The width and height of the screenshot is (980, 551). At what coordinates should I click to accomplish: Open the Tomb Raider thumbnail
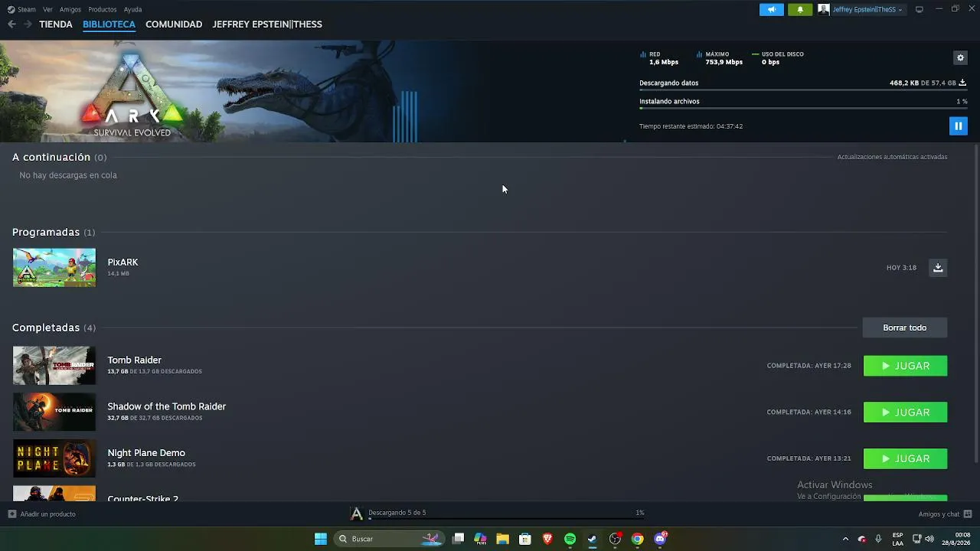click(x=54, y=366)
